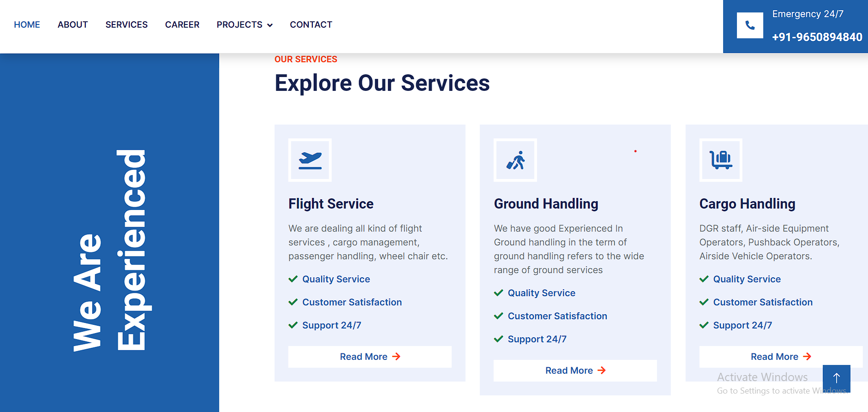Click the red arrow in Flight Service's Read More

click(x=396, y=357)
